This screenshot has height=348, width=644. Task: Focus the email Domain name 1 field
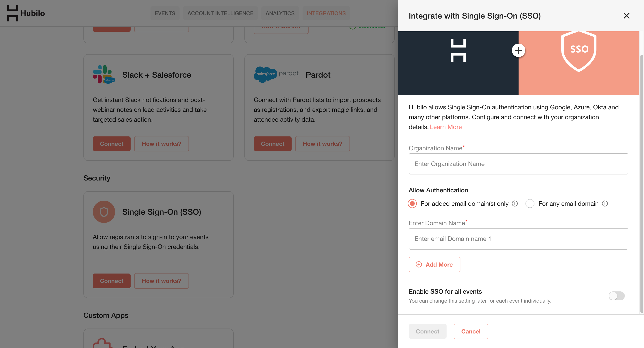click(519, 239)
